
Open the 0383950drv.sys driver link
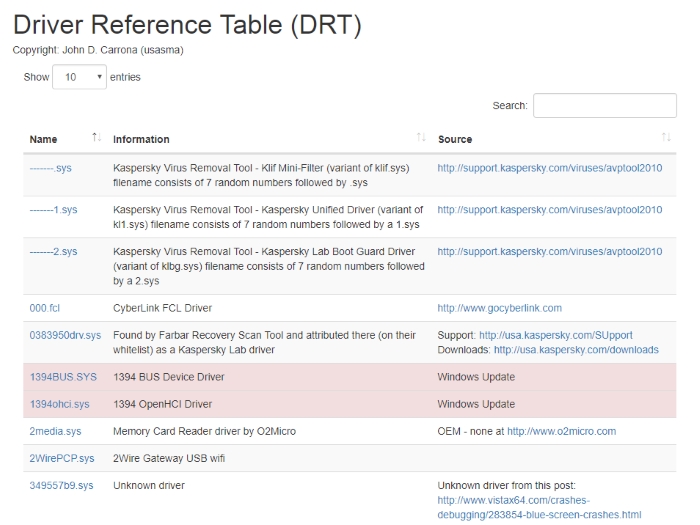click(x=65, y=335)
